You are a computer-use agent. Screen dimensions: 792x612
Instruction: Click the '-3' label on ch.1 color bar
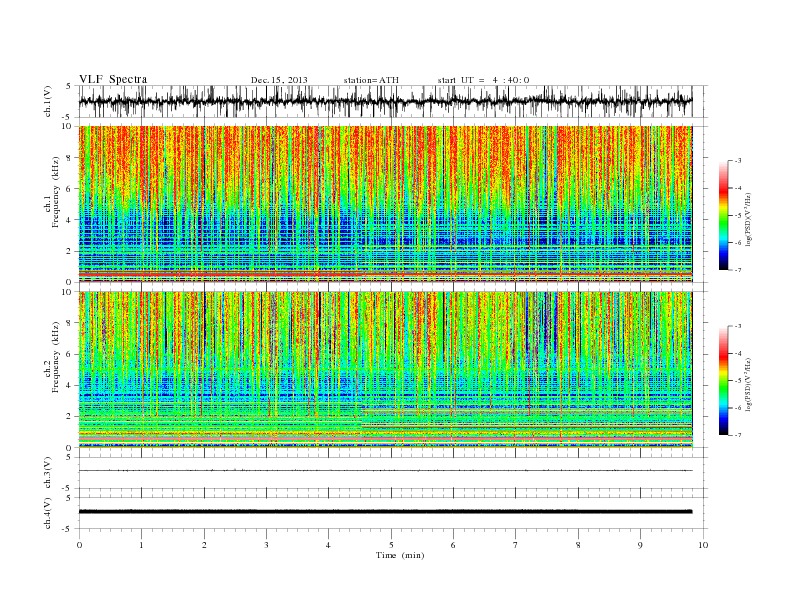coord(738,161)
